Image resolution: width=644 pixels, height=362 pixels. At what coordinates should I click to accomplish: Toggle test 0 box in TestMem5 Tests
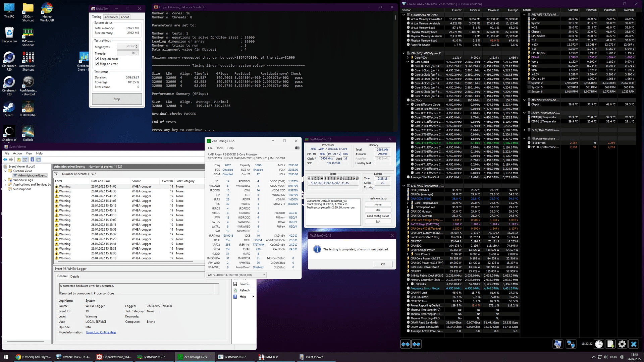coord(309,179)
